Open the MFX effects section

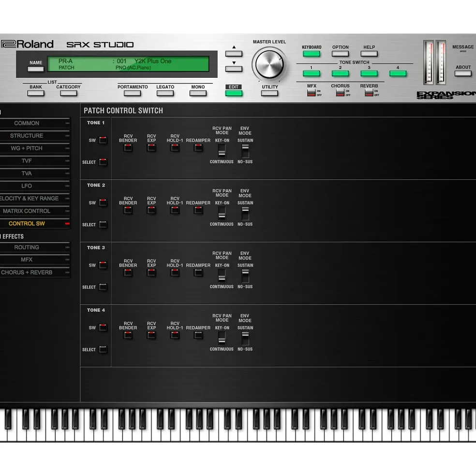click(x=34, y=260)
